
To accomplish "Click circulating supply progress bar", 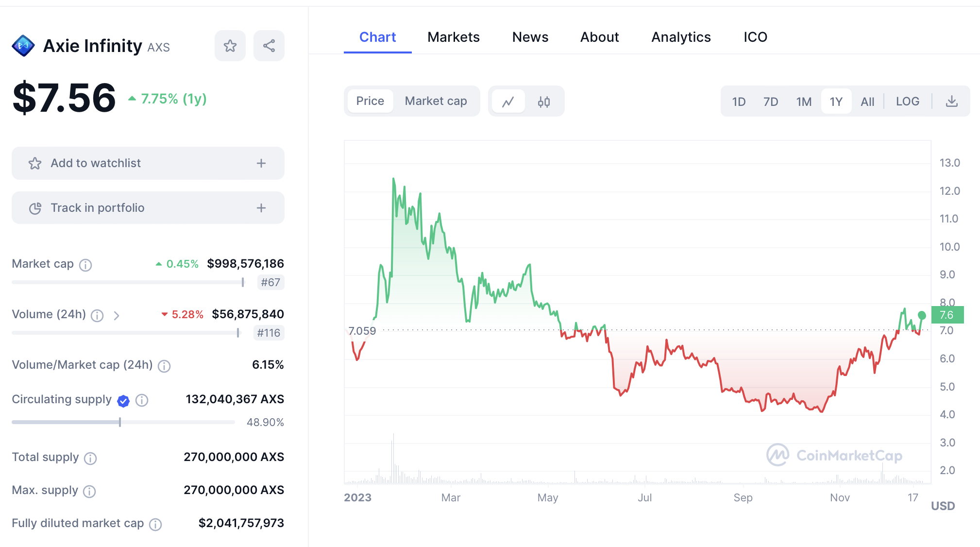I will (x=123, y=422).
